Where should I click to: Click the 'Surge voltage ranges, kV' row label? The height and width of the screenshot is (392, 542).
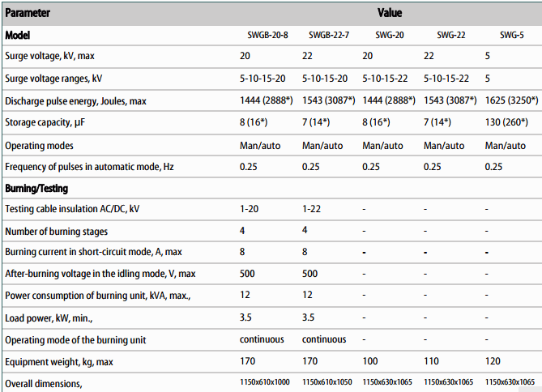(x=54, y=79)
